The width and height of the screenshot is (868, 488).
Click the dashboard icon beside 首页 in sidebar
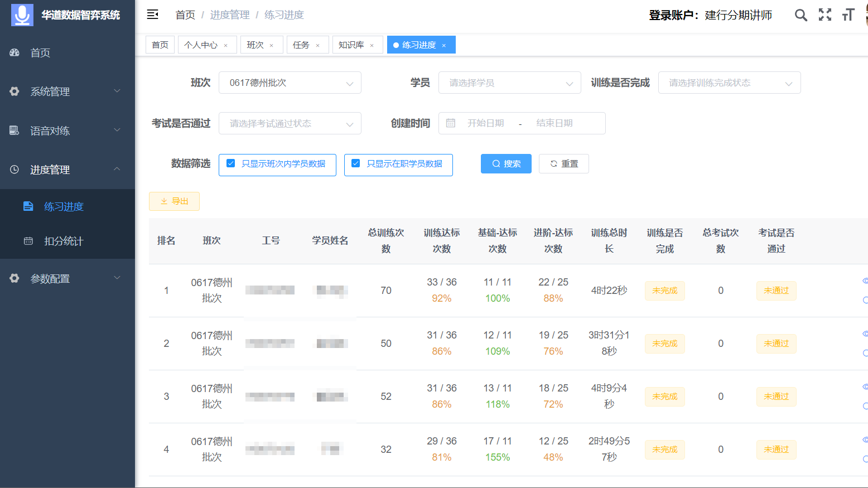(x=15, y=52)
